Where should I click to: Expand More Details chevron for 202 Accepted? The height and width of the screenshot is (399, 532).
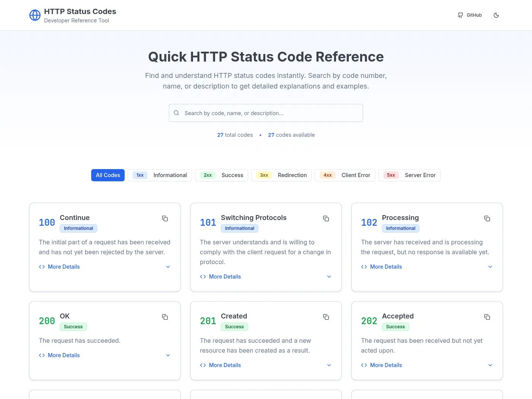coord(490,365)
